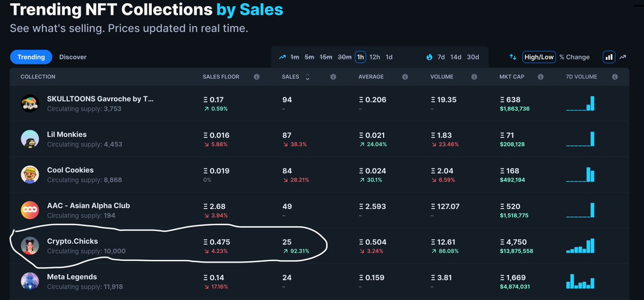Open the info icon next to SALES FLOOR
The width and height of the screenshot is (644, 300).
257,77
